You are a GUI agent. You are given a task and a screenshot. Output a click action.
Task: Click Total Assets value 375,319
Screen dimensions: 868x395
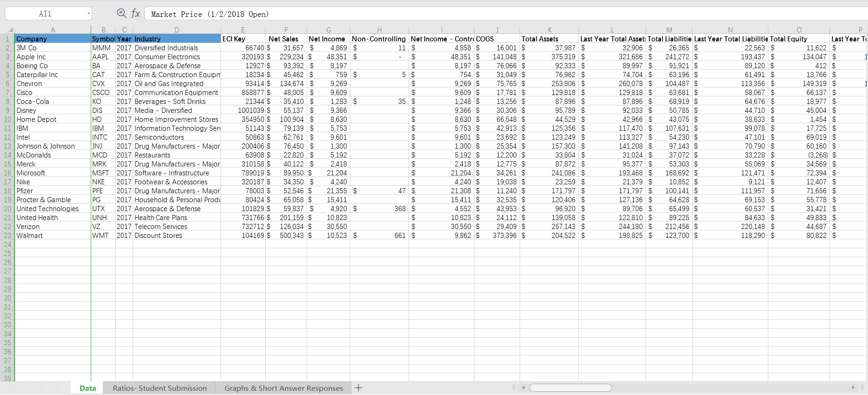pos(550,56)
